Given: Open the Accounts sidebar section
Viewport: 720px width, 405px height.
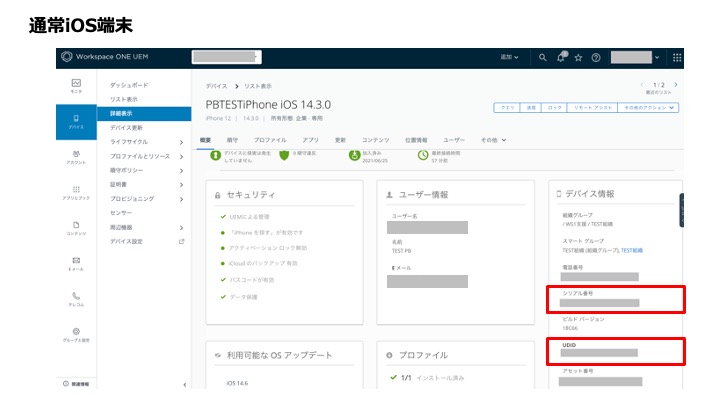Looking at the screenshot, I should coord(76,157).
